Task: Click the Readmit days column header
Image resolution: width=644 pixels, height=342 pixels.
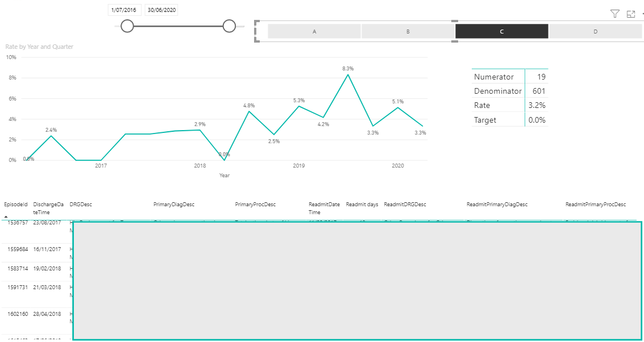Action: pos(362,205)
